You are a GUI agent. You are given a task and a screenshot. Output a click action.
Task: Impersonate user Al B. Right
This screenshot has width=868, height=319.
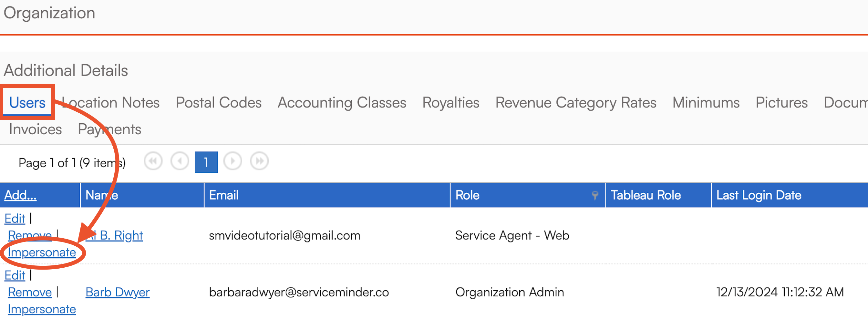[x=42, y=252]
